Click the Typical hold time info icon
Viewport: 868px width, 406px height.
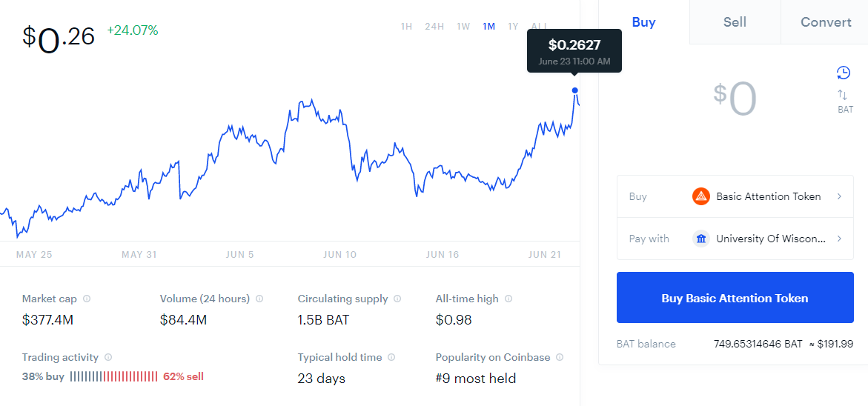pyautogui.click(x=391, y=357)
